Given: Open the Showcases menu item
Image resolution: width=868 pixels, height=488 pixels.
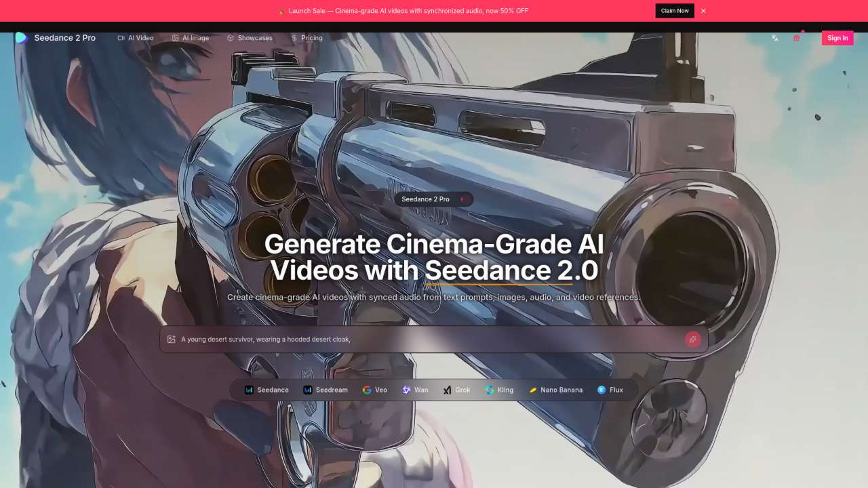Looking at the screenshot, I should [x=254, y=38].
